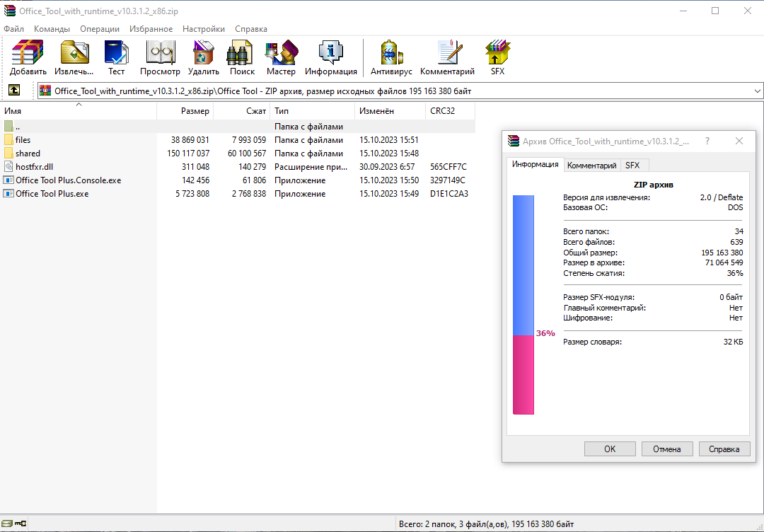Click the Справка button in dialog
This screenshot has height=532, width=764.
click(724, 449)
